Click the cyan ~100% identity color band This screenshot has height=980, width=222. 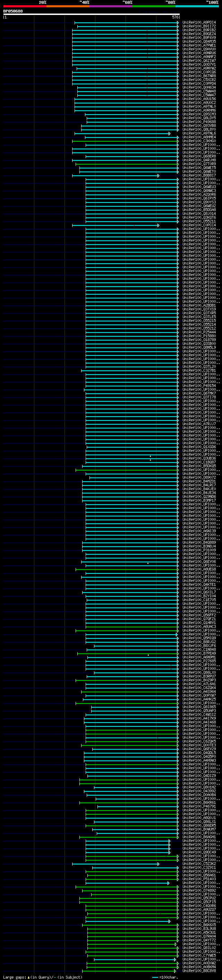point(197,7)
